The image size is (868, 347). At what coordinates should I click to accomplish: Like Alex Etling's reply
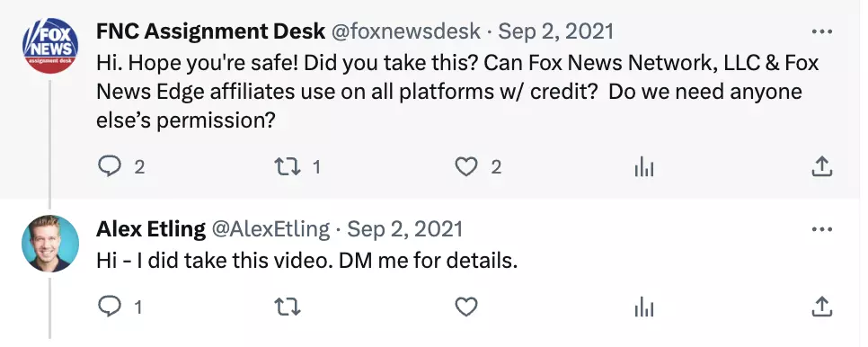click(466, 306)
